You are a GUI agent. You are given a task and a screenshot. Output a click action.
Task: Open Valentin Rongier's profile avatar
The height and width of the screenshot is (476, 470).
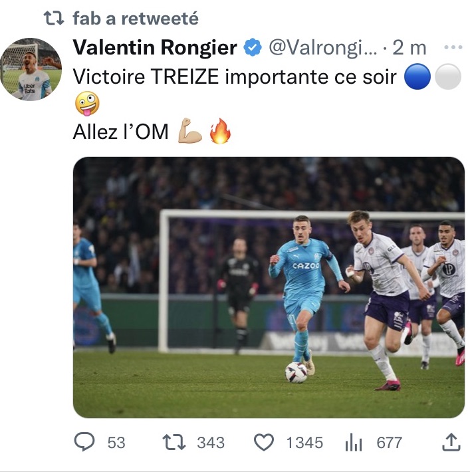(31, 69)
